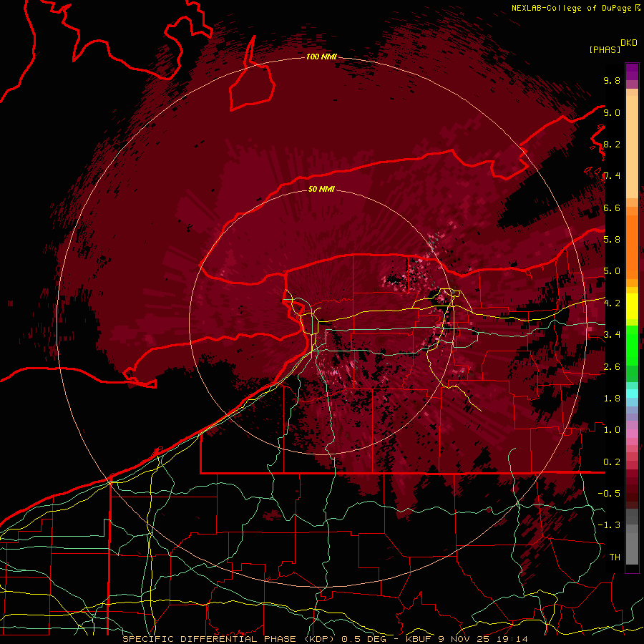
Task: Click the 1.0 value on the color scale
Action: pos(612,430)
